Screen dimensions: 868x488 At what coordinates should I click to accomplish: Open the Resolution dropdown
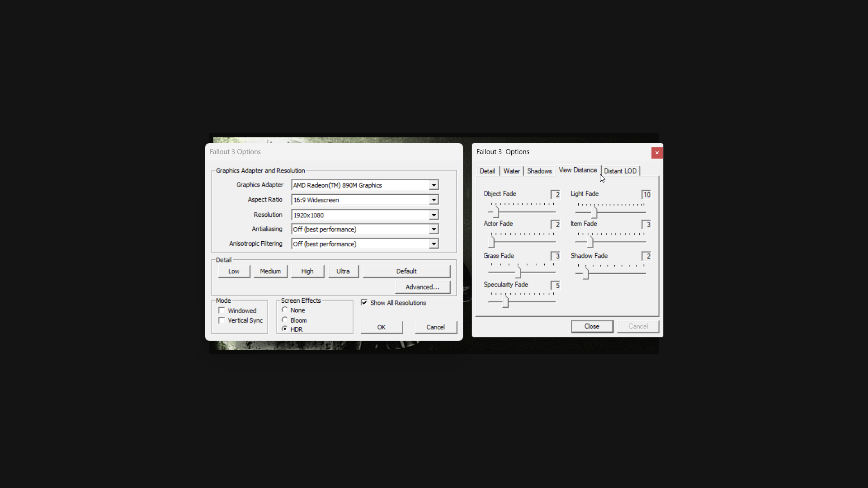pos(433,215)
